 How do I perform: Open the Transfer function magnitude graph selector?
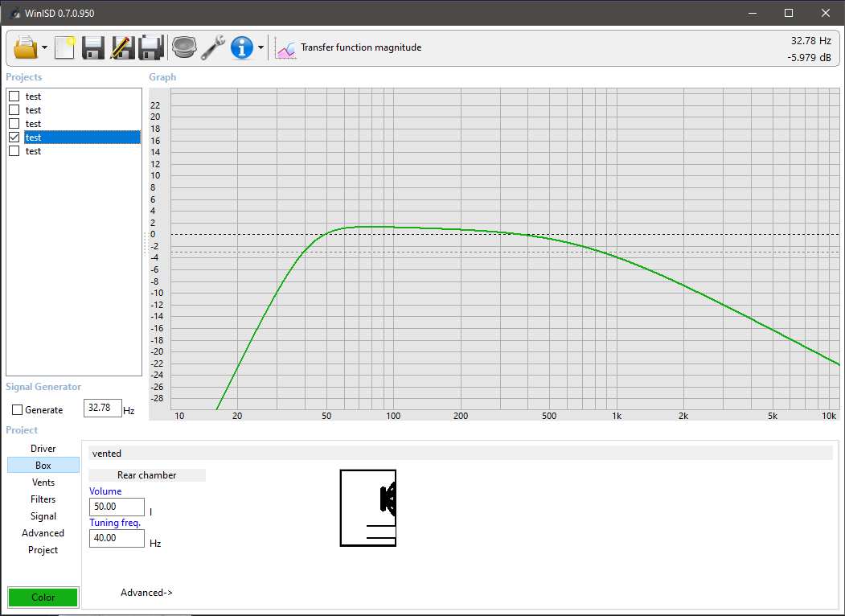point(361,47)
